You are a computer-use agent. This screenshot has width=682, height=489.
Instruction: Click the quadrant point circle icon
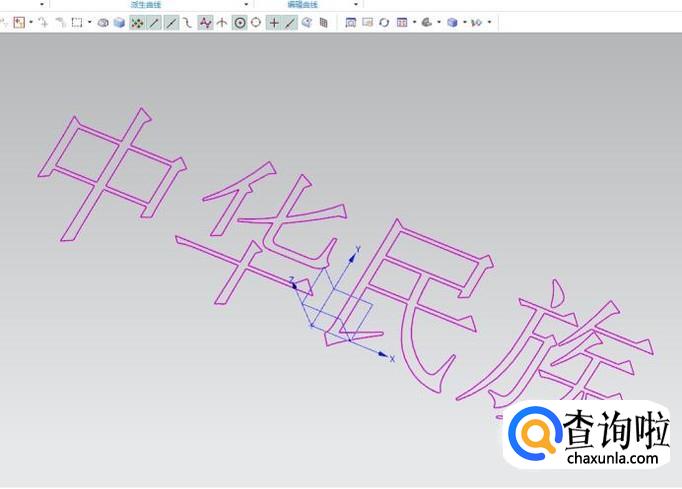click(x=256, y=22)
